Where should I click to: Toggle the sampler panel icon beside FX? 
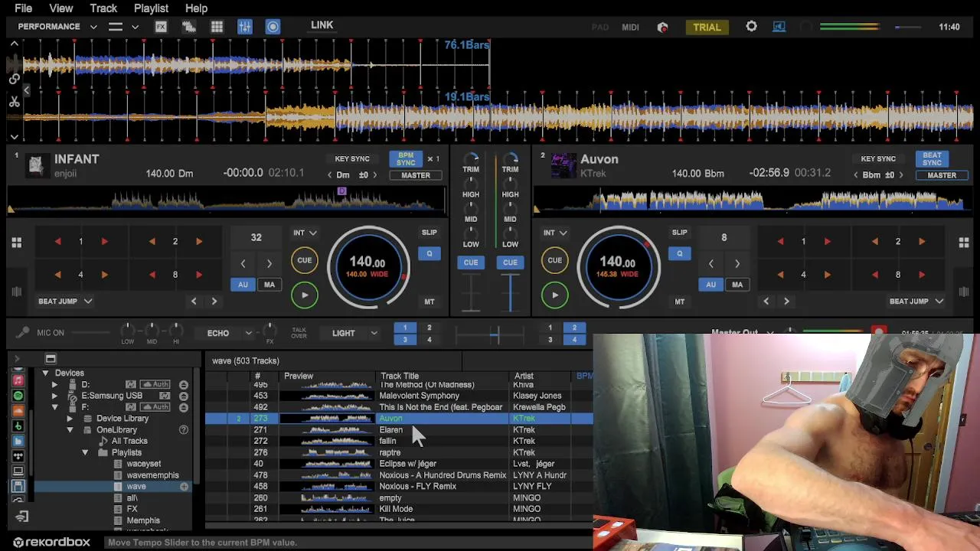188,27
